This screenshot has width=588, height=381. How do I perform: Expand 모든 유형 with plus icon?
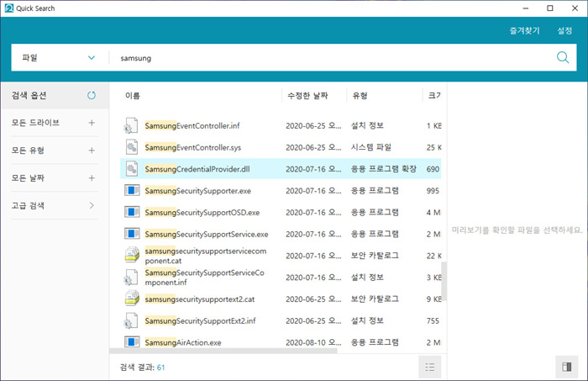point(92,151)
